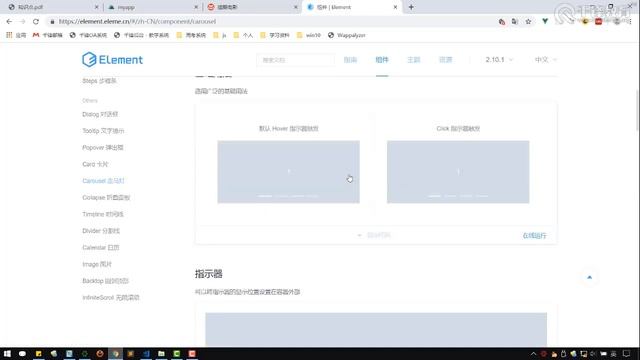Open Collapse in the sidebar
The height and width of the screenshot is (360, 640).
click(106, 198)
